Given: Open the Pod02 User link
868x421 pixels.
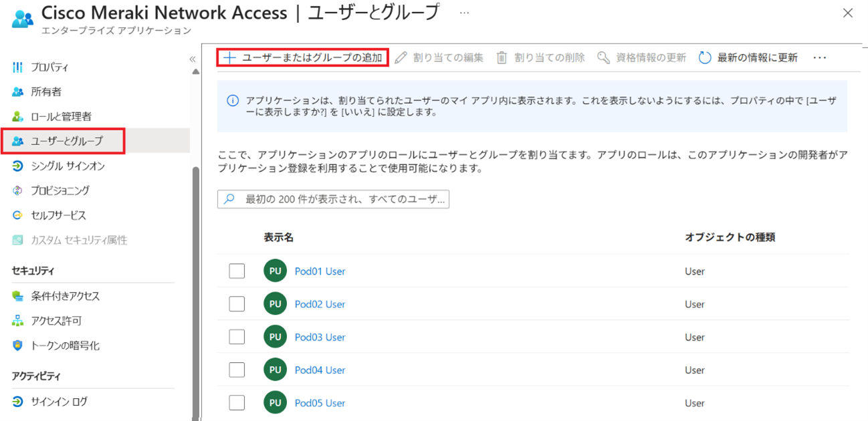Looking at the screenshot, I should point(320,304).
